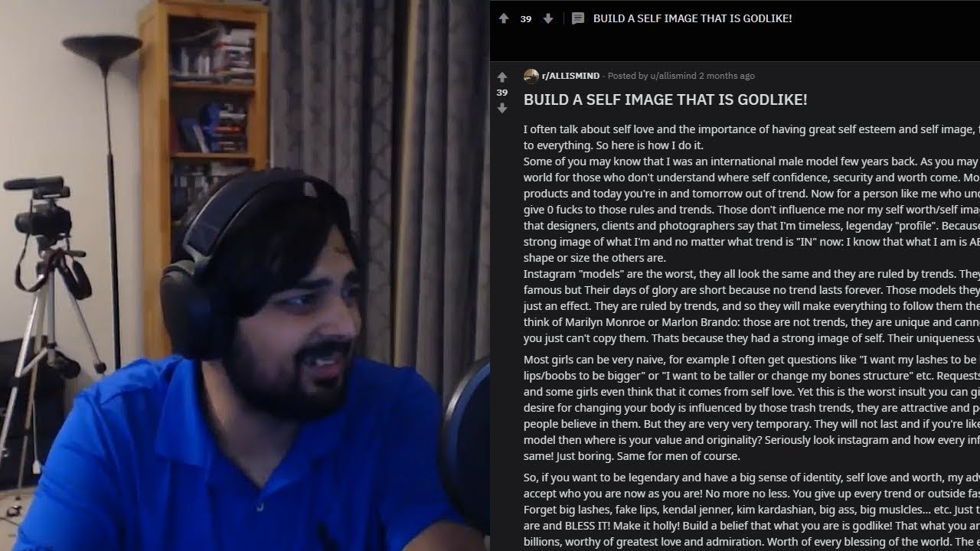Viewport: 980px width, 551px height.
Task: Click the webcam video overlay
Action: [245, 275]
